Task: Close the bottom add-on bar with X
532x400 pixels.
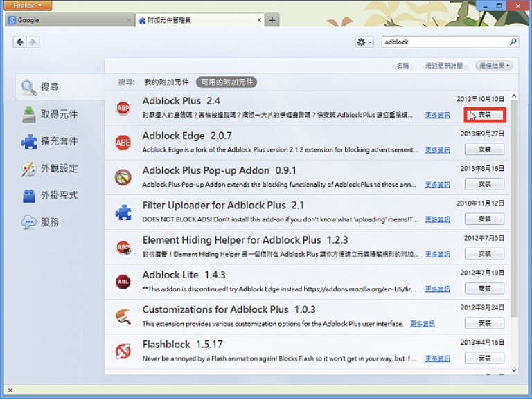Action: point(10,390)
